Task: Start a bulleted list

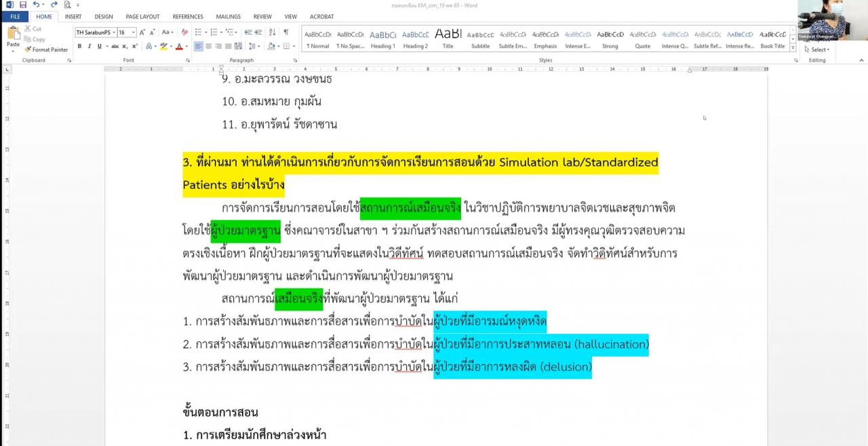Action: (x=198, y=33)
